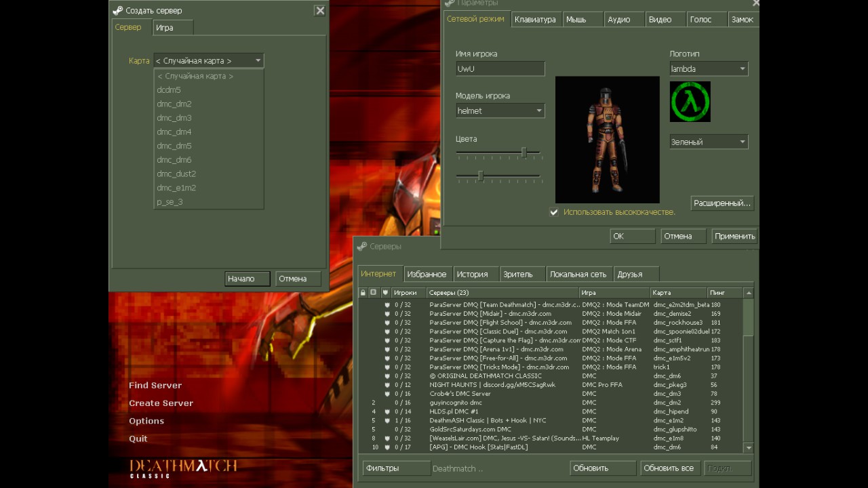Viewport: 868px width, 488px height.
Task: Click the Steam icon in Создать сервер title
Action: coord(118,10)
